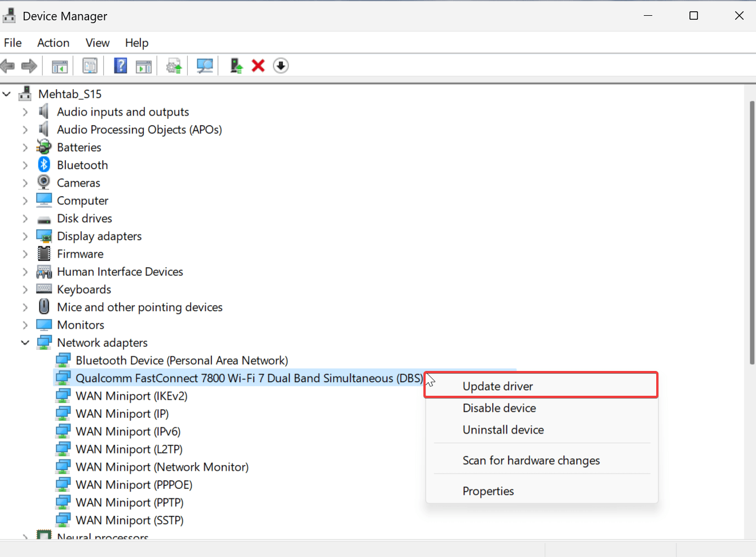The height and width of the screenshot is (557, 756).
Task: Click the Cameras webcam icon
Action: point(44,182)
